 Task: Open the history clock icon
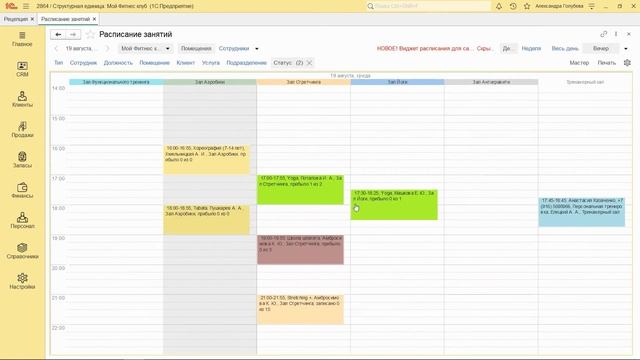(x=513, y=6)
